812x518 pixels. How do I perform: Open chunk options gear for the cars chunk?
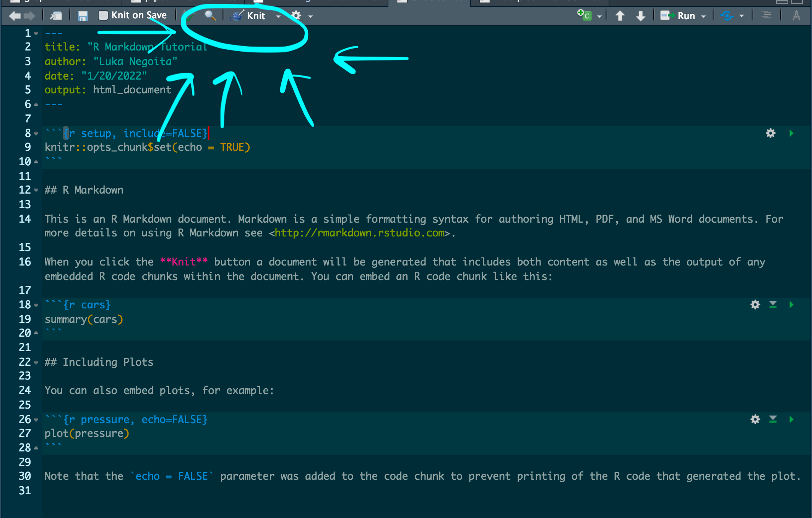pyautogui.click(x=755, y=305)
